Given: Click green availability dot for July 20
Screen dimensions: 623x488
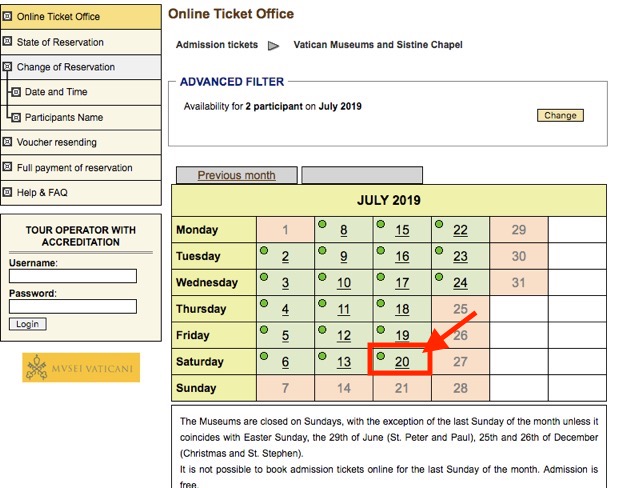Looking at the screenshot, I should click(x=381, y=356).
